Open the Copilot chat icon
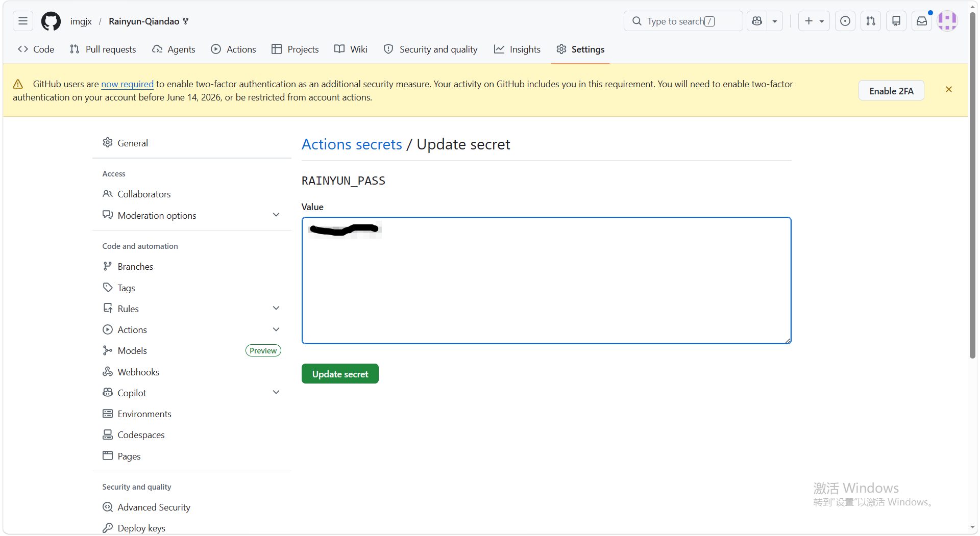Screen dimensions: 980x536 pyautogui.click(x=757, y=21)
